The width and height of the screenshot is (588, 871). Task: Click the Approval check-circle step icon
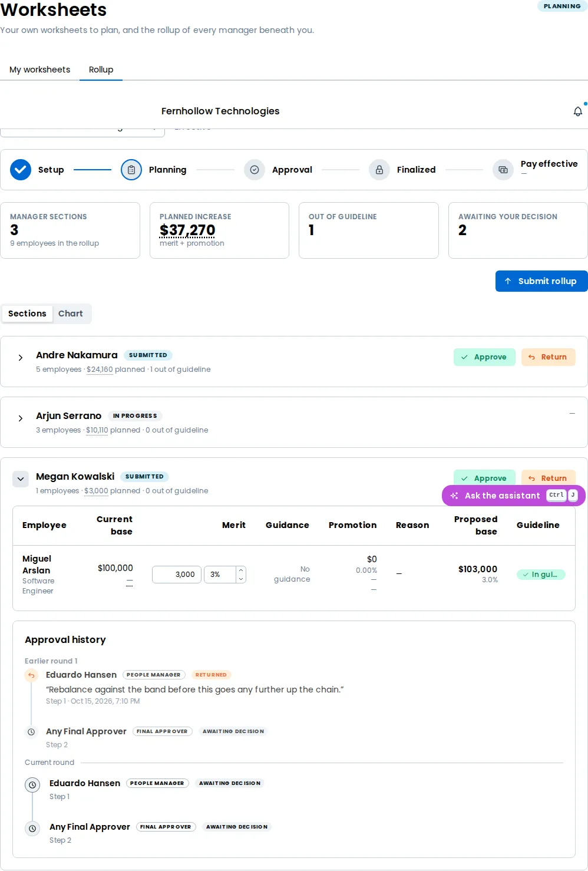point(255,170)
